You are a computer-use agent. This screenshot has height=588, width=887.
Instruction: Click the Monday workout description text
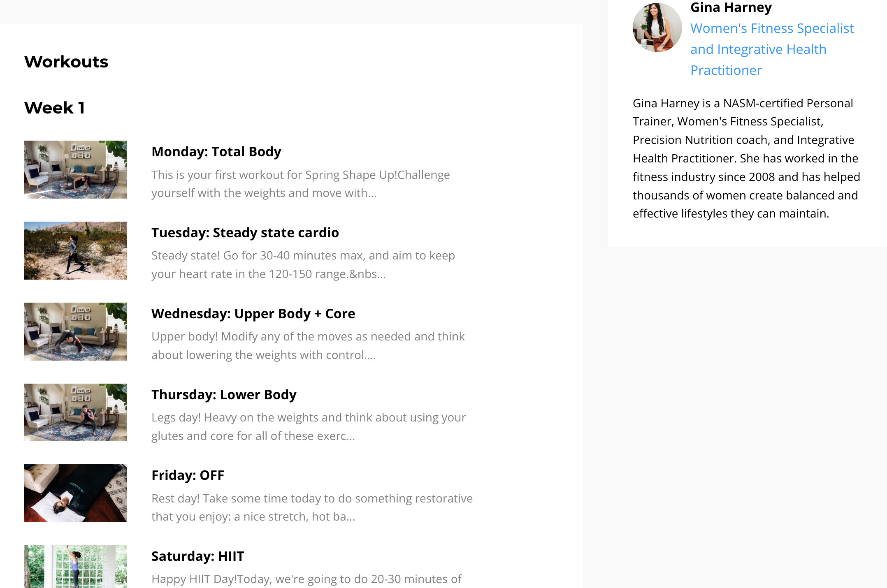click(300, 184)
